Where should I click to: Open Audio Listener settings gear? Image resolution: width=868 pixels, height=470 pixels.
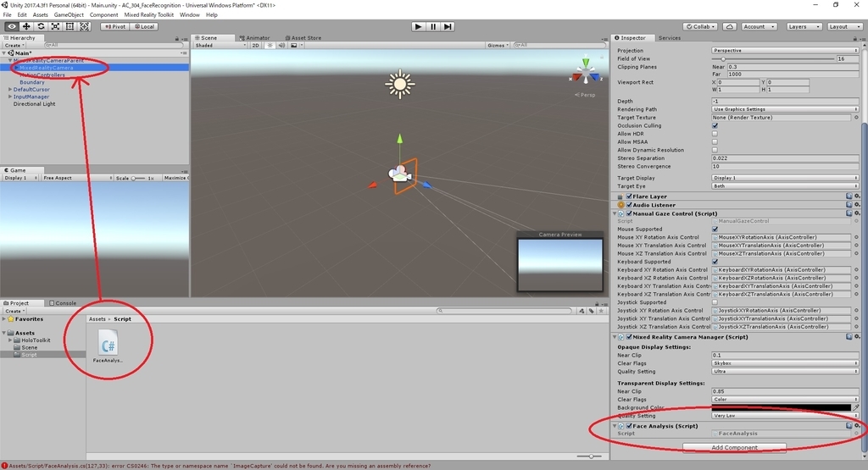point(857,205)
